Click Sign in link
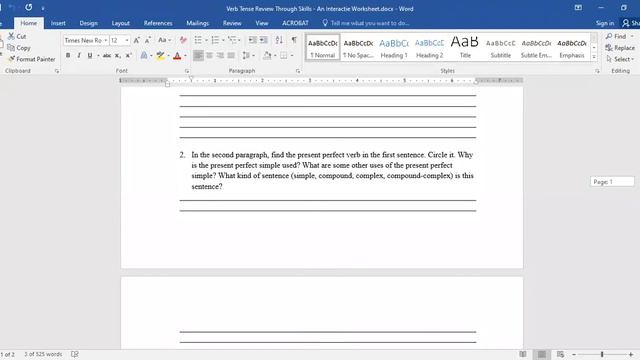This screenshot has width=640, height=360. coord(604,23)
